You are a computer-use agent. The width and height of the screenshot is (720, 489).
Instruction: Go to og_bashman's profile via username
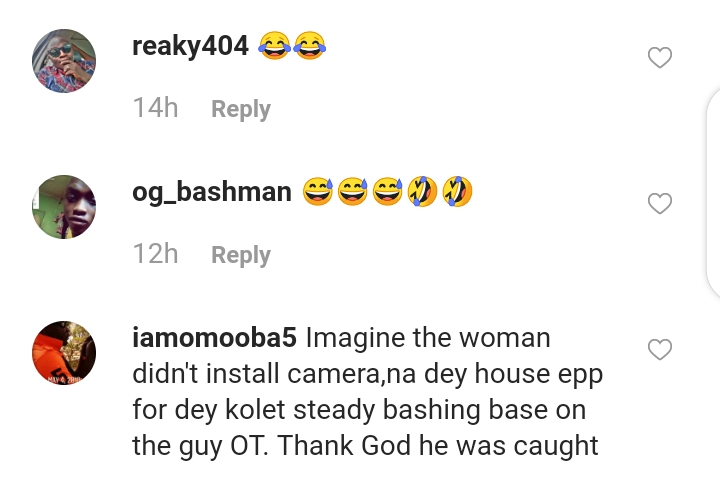[212, 191]
